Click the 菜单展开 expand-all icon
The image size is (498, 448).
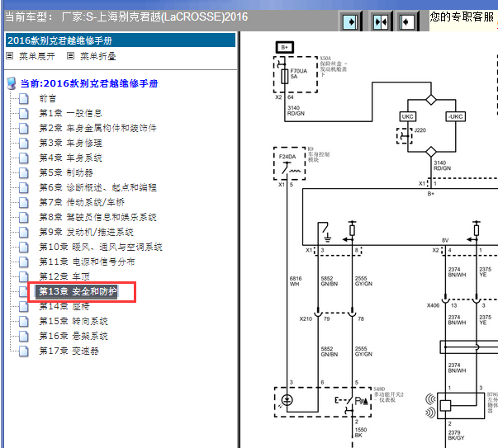point(10,56)
